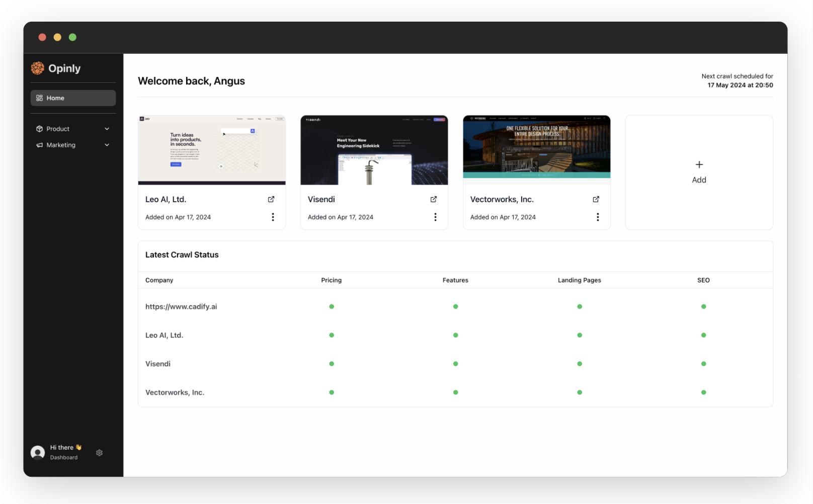Viewport: 813px width, 504px height.
Task: Expand the Marketing chevron in sidebar
Action: tap(107, 145)
